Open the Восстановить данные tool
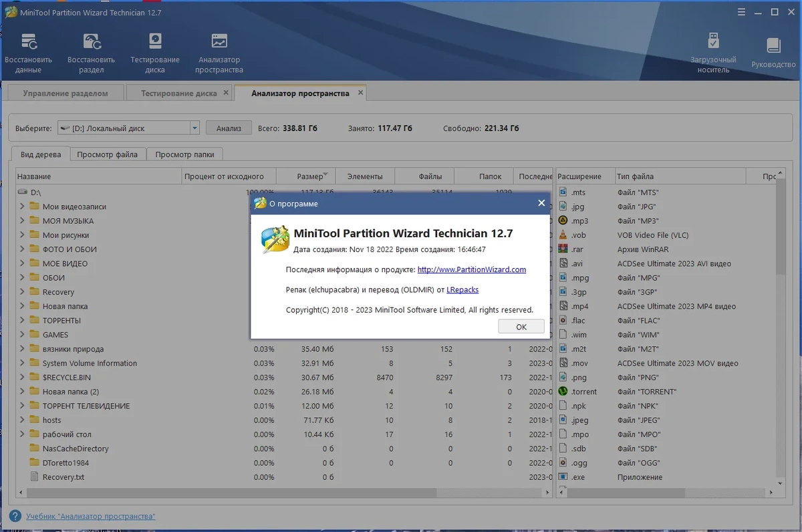Viewport: 802px width, 532px height. click(x=28, y=53)
